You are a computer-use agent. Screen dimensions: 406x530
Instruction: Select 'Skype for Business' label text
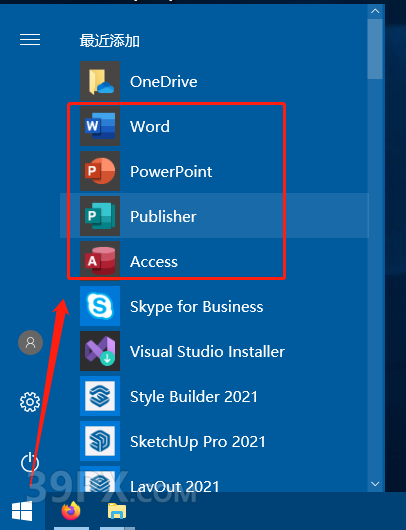196,307
